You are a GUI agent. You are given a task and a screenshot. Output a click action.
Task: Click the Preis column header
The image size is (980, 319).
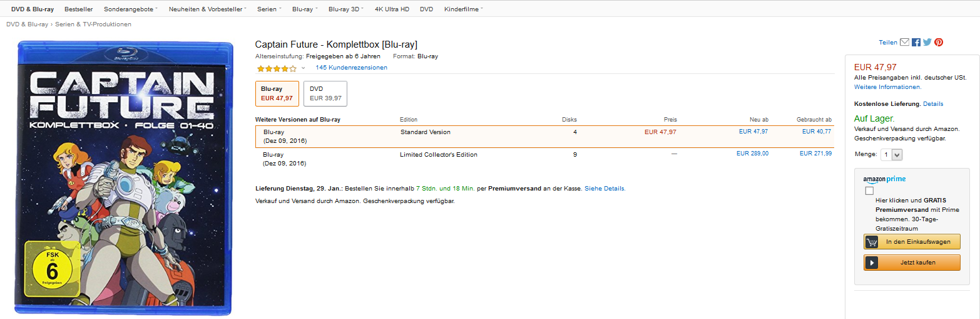pos(670,120)
